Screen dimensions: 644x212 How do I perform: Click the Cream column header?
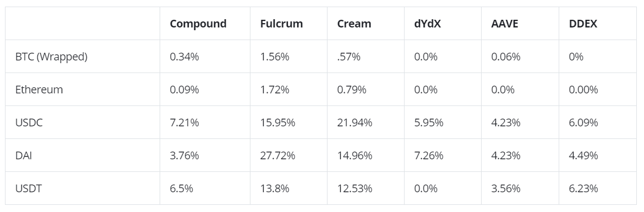coord(354,24)
